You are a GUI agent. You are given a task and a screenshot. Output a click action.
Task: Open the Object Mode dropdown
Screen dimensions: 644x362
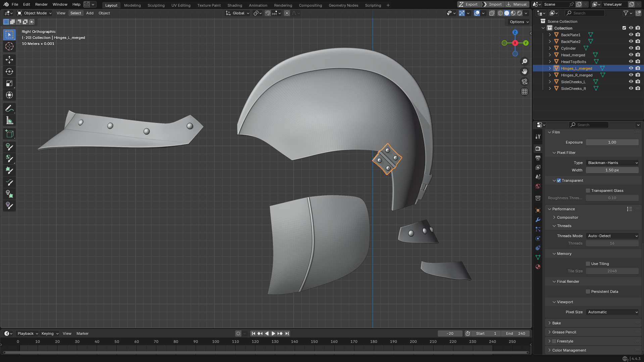coord(35,13)
